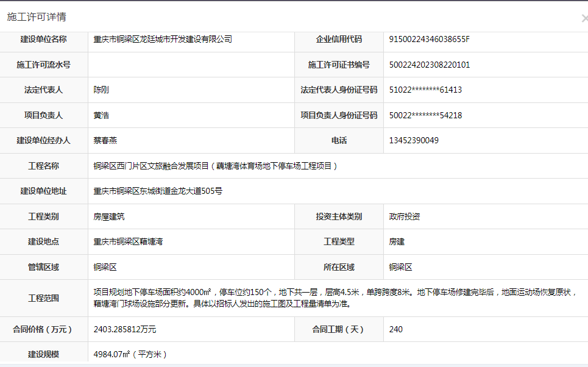Click the construction site 重庆市铜梁区藕塘湾
The width and height of the screenshot is (588, 367).
point(128,241)
